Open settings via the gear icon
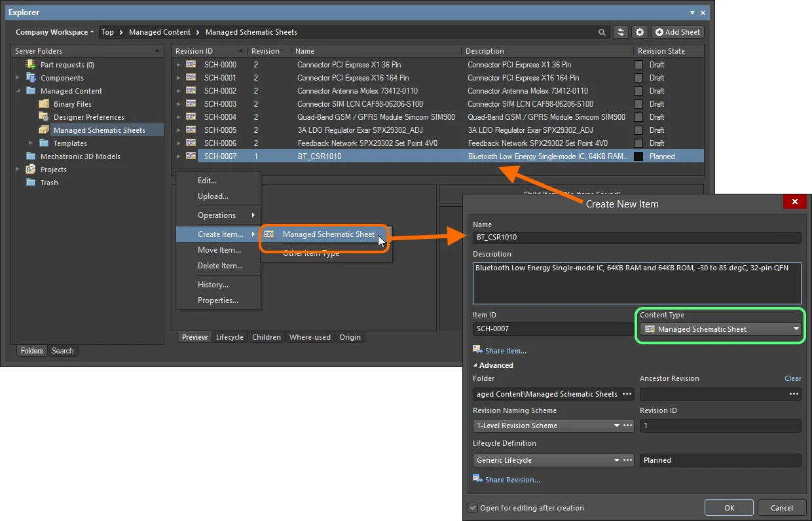This screenshot has width=812, height=521. pos(640,31)
